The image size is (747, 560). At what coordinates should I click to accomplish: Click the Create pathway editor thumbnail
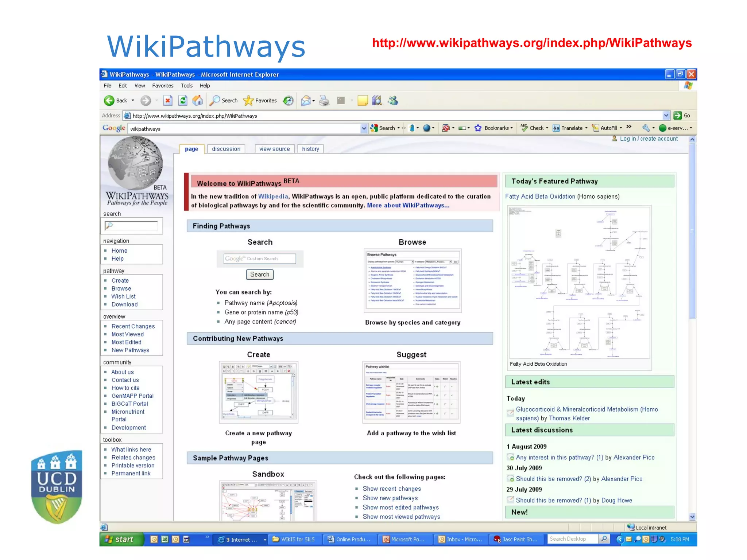click(259, 392)
